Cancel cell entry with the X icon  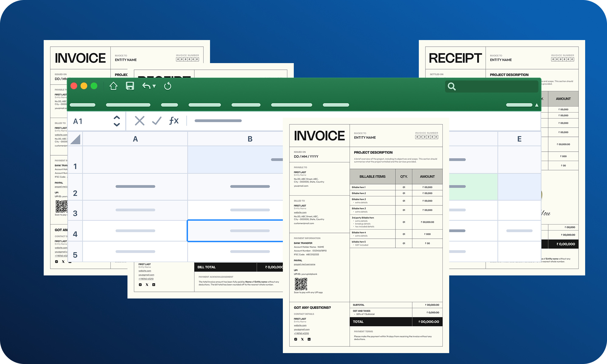pyautogui.click(x=139, y=121)
